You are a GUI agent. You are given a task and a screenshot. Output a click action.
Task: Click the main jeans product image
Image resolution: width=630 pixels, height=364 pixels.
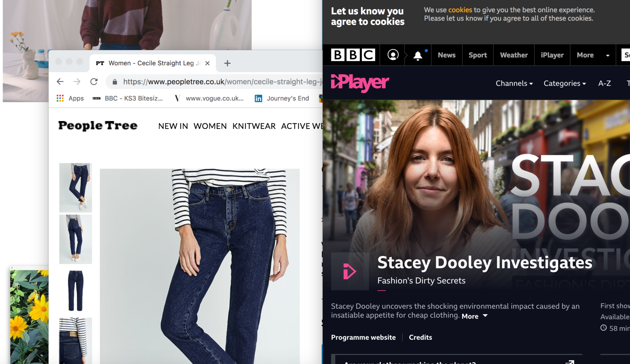click(x=200, y=266)
